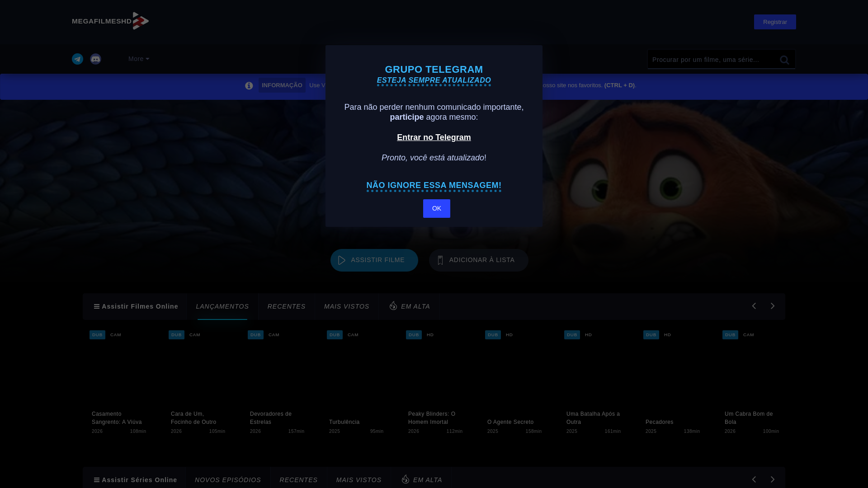Select the EM ALTA films tab
Viewport: 868px width, 488px height.
410,306
